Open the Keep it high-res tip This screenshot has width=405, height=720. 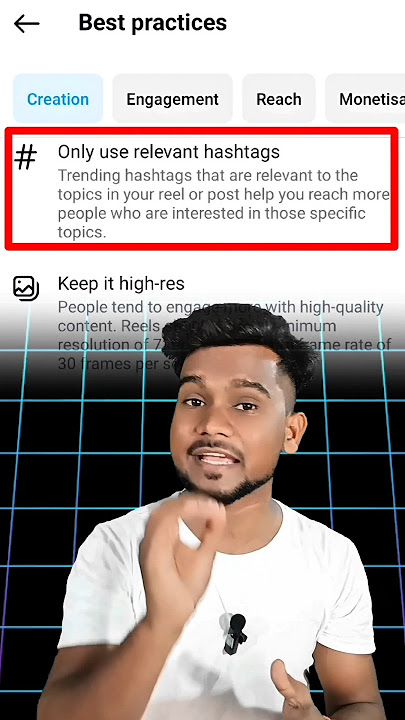(x=121, y=284)
